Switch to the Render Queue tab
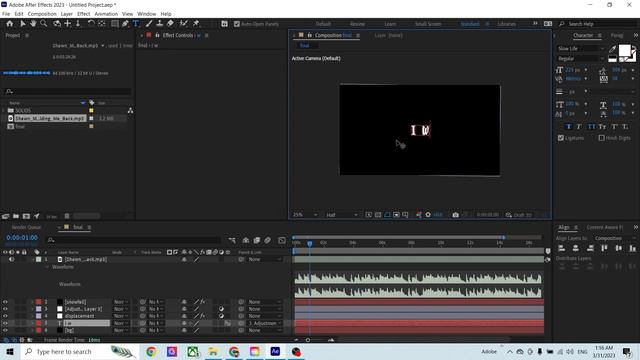 pyautogui.click(x=26, y=227)
